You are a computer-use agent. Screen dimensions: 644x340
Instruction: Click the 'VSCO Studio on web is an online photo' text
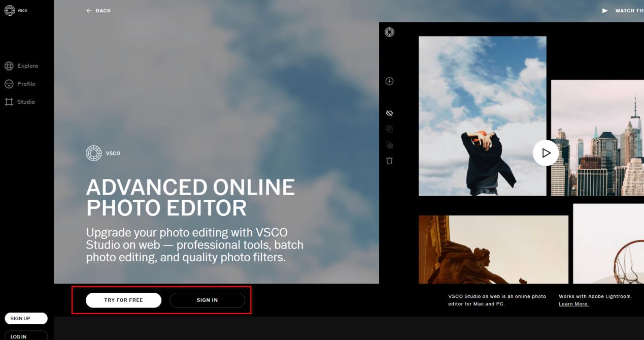click(497, 296)
